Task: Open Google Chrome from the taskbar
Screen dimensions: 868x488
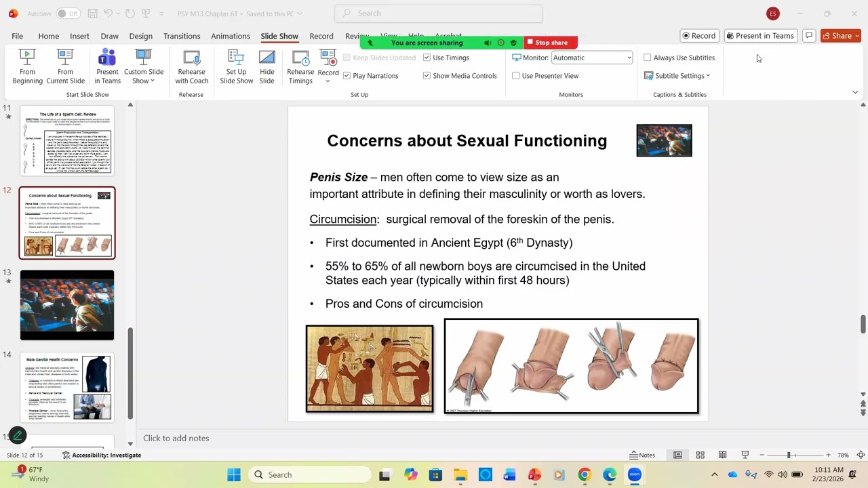Action: (x=585, y=474)
